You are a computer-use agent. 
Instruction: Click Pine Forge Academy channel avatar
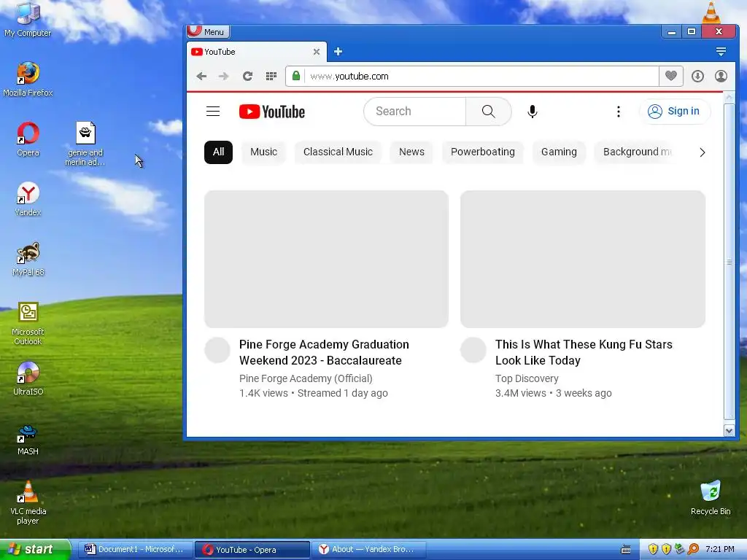tap(217, 350)
